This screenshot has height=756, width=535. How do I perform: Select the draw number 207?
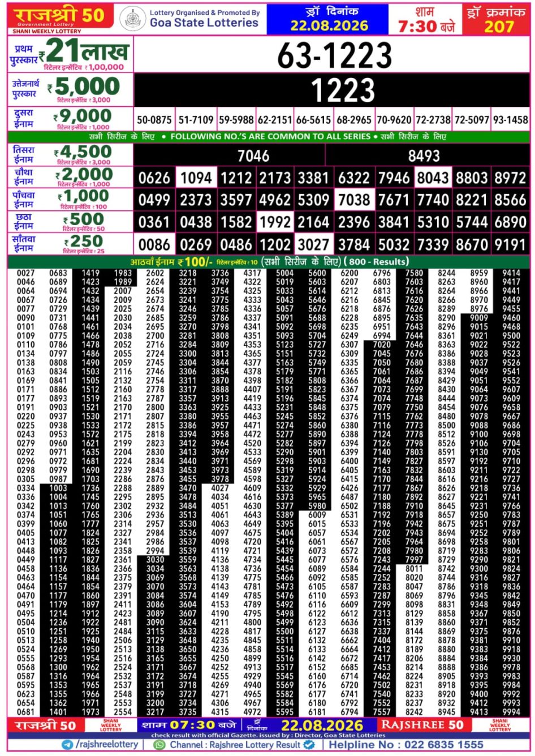coord(498,26)
